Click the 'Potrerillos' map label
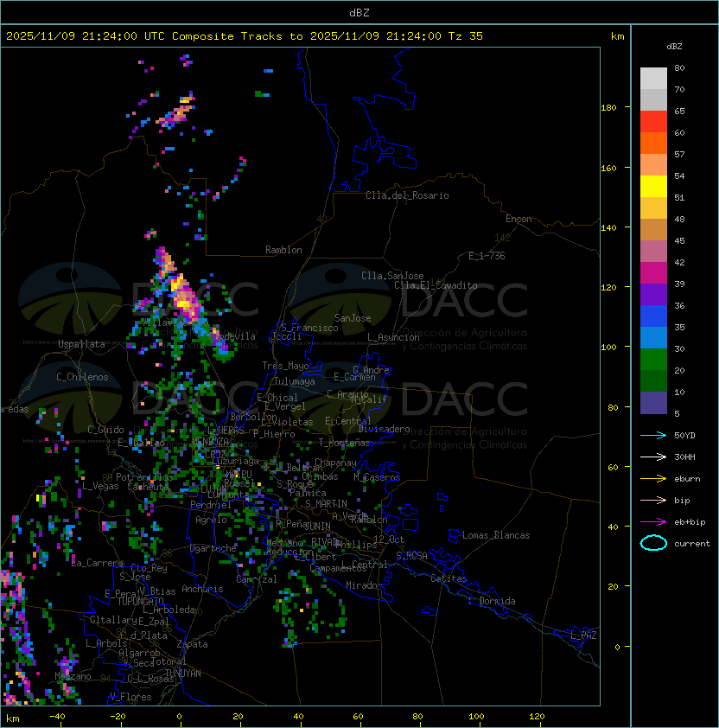 tap(144, 477)
